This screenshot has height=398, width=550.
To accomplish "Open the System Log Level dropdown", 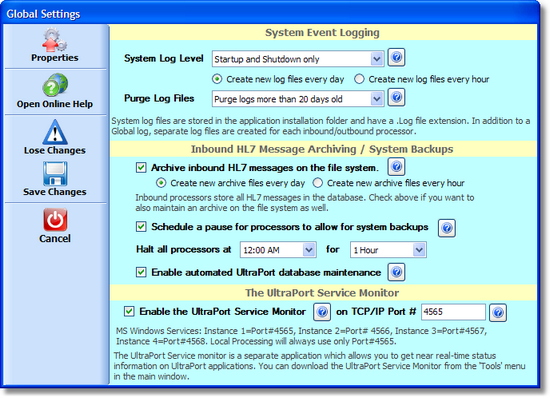I will coord(298,59).
